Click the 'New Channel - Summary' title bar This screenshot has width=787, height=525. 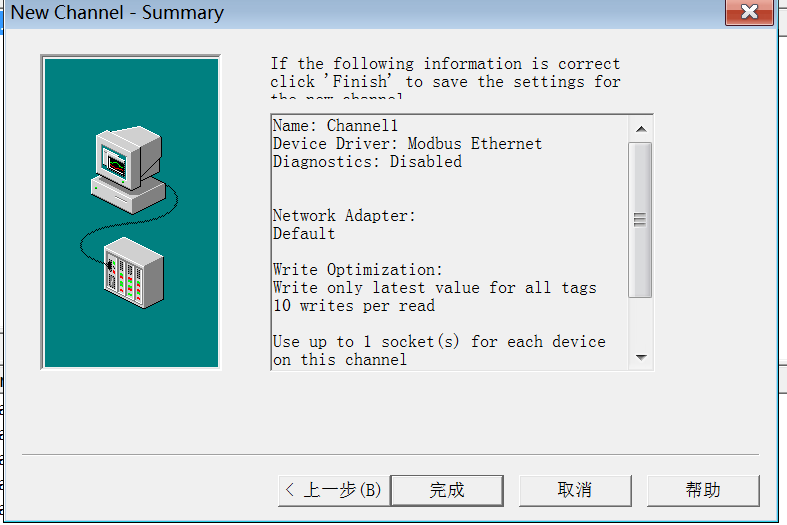pyautogui.click(x=300, y=13)
